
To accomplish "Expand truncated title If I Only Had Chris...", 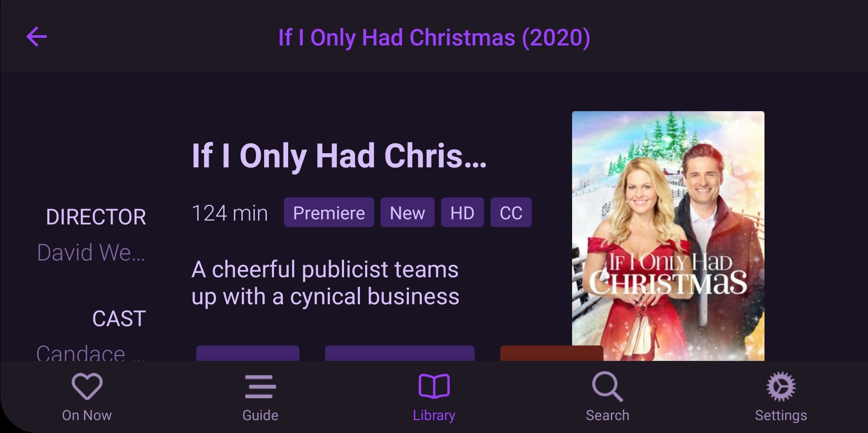I will [339, 155].
